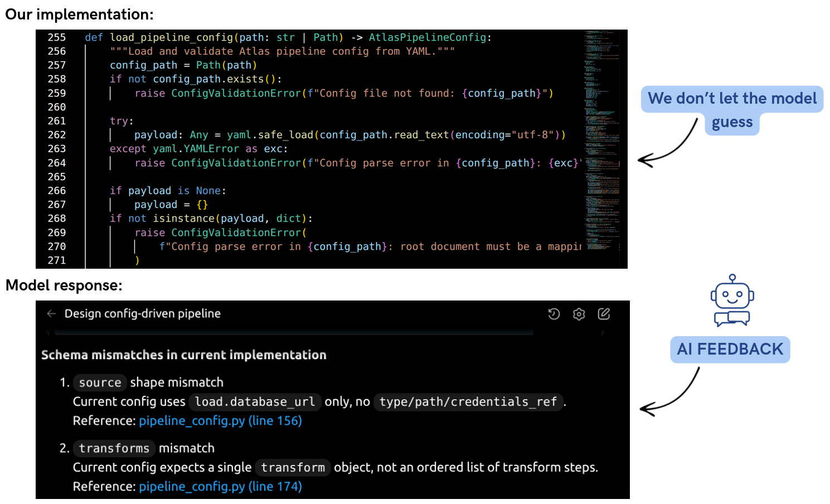Open conversation history with the clock icon
830x504 pixels.
[554, 314]
